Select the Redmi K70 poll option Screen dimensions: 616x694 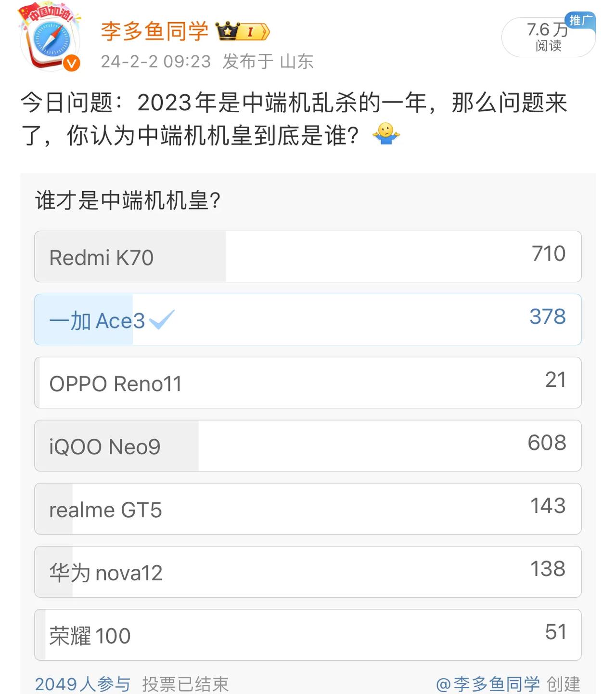(x=308, y=257)
